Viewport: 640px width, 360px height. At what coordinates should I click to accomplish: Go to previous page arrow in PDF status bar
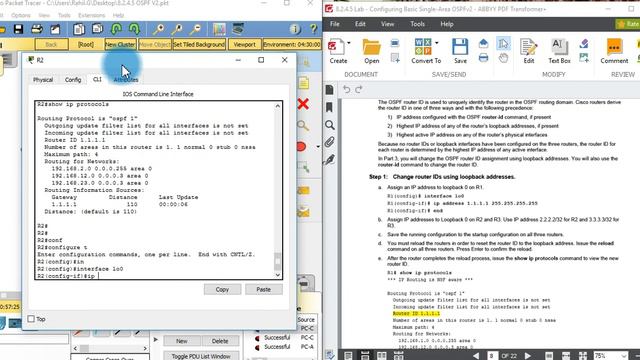476,356
